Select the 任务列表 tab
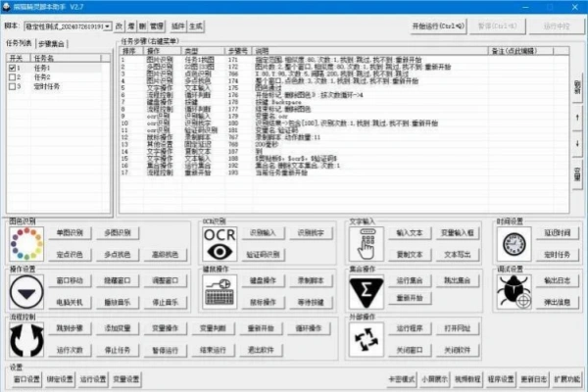This screenshot has height=392, width=588. click(20, 44)
